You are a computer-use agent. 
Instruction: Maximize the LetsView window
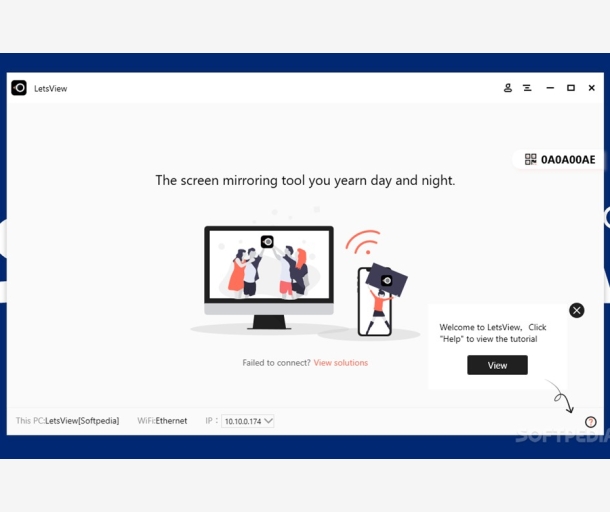[x=571, y=88]
